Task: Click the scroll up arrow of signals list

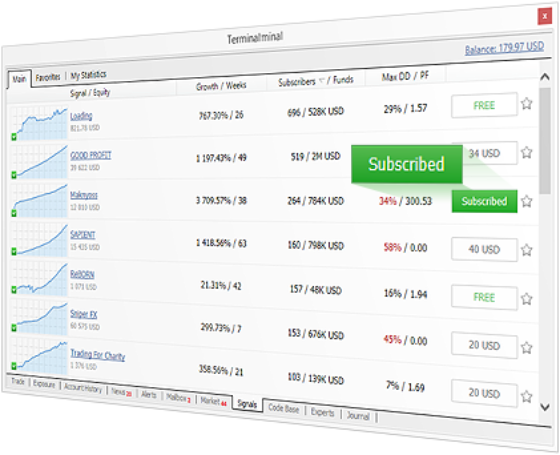Action: point(545,76)
